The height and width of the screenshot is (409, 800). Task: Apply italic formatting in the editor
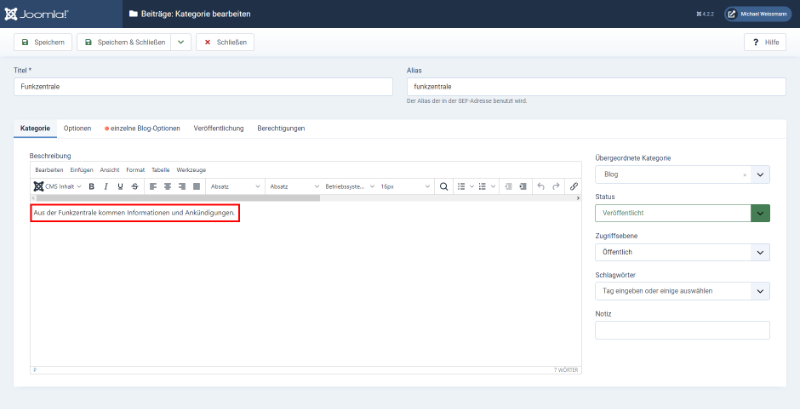point(106,186)
